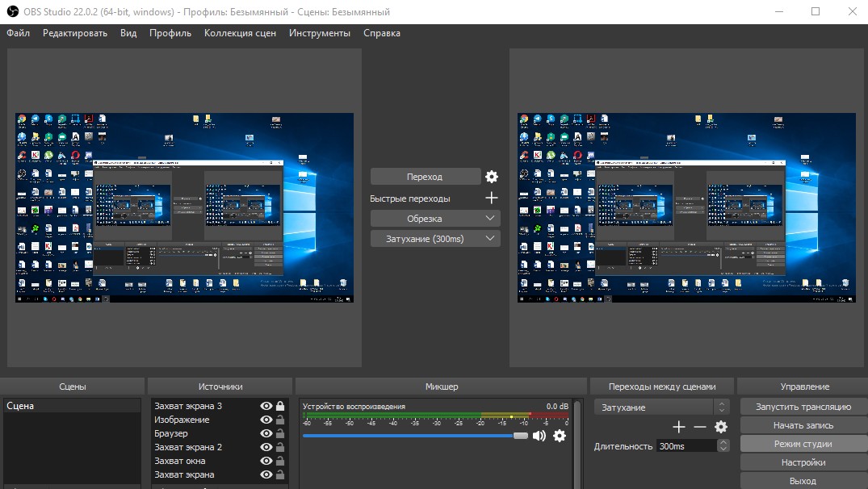Viewport: 868px width, 489px height.
Task: Expand the Затухание (300ms) dropdown arrow
Action: (x=490, y=238)
